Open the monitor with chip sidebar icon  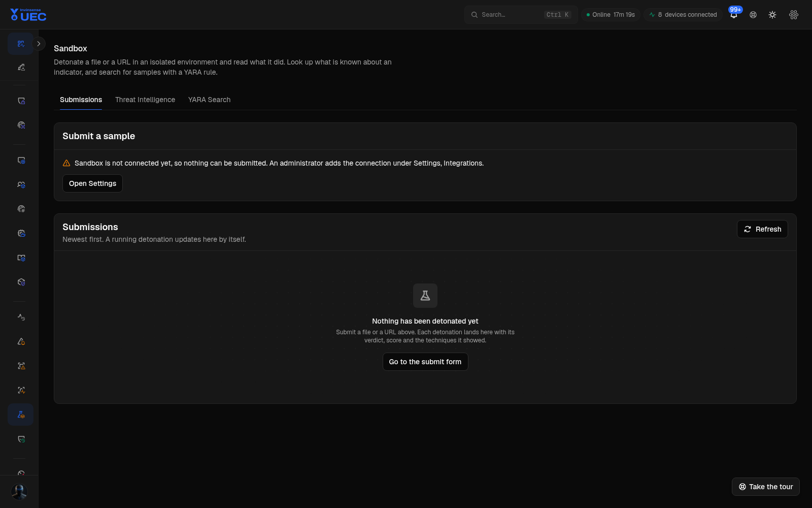click(x=21, y=160)
